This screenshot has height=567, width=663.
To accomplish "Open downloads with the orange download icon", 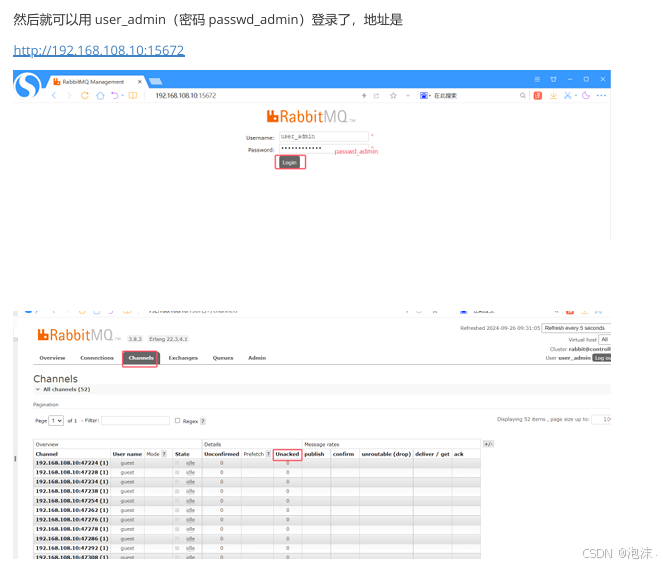I will pos(553,96).
